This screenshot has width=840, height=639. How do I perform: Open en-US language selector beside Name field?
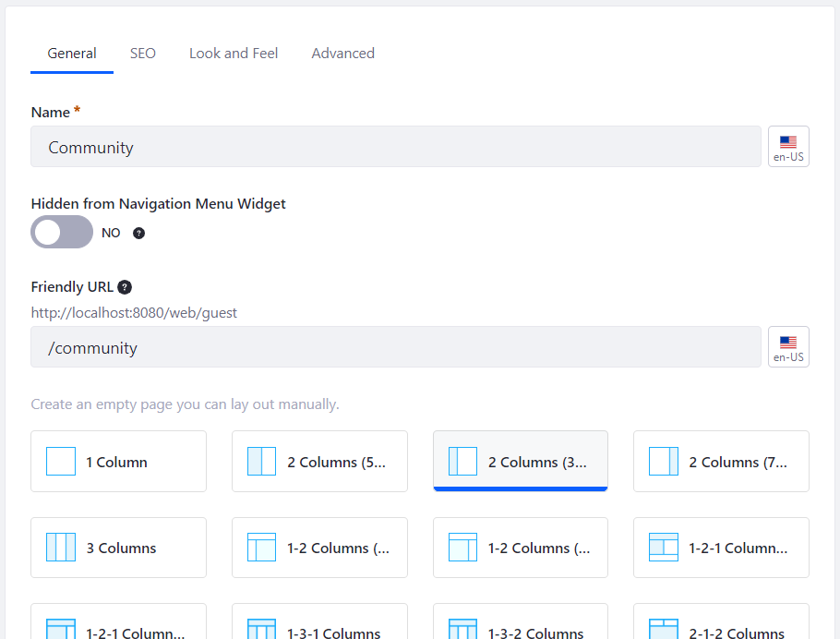788,147
